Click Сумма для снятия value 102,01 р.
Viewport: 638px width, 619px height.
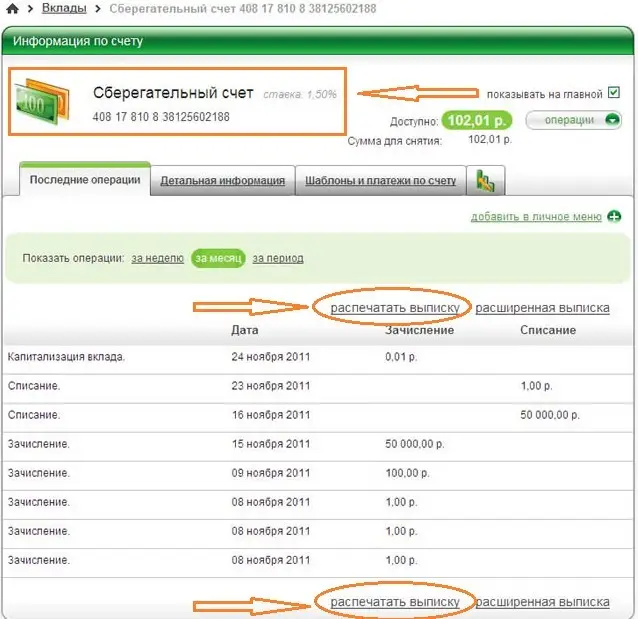(490, 140)
